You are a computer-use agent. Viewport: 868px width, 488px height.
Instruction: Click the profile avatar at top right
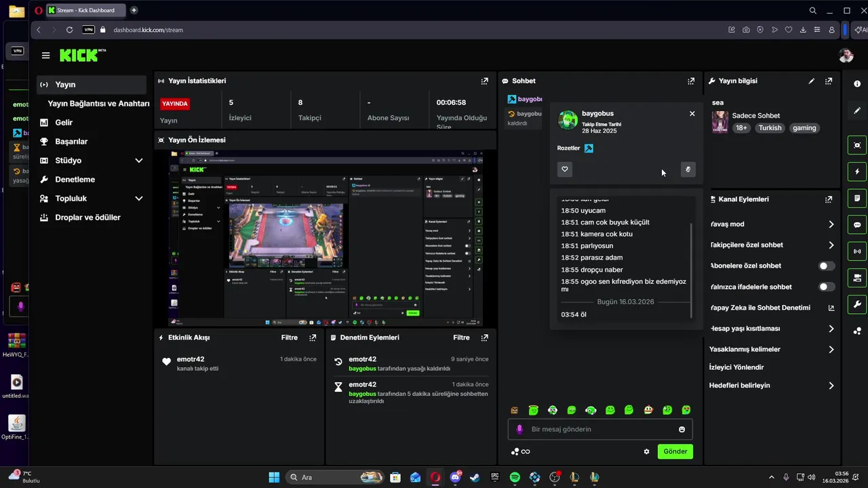click(846, 56)
